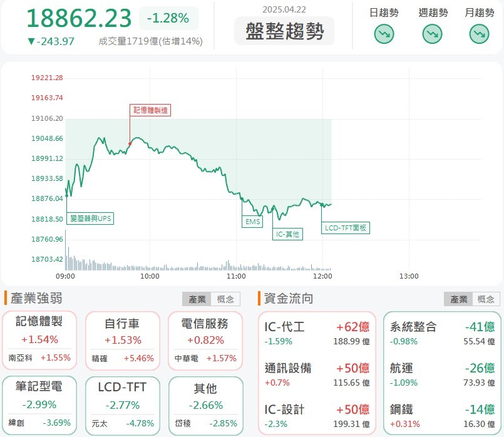Screen dimensions: 504x437
Task: Click the 產業強弱 section heading
Action: tap(36, 298)
